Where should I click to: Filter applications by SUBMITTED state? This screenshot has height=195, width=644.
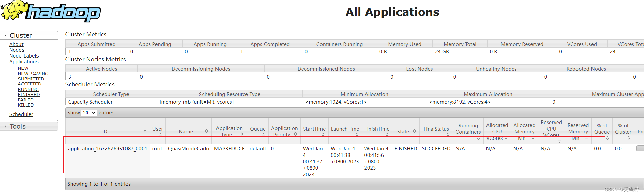click(31, 79)
